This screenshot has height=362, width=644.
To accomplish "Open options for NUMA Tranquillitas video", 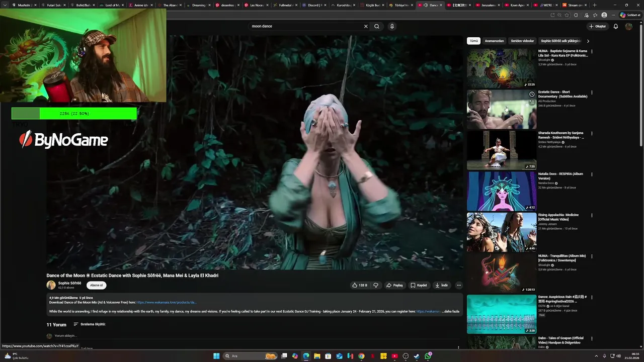I will (x=592, y=256).
